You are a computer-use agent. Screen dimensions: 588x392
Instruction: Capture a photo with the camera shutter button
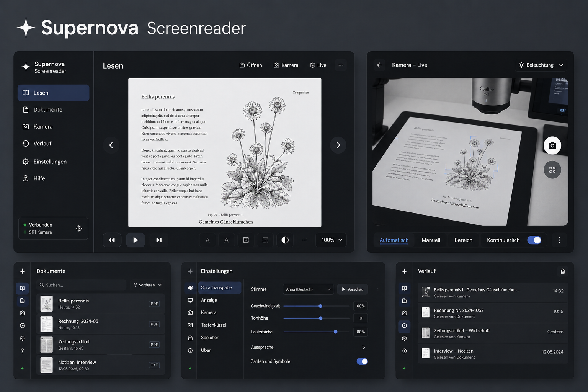tap(552, 145)
